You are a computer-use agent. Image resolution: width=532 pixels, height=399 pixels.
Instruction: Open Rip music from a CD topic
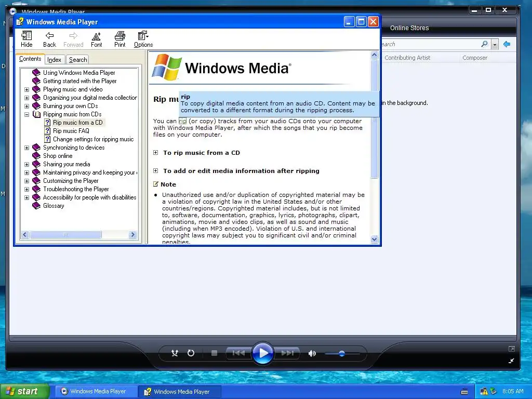click(78, 123)
